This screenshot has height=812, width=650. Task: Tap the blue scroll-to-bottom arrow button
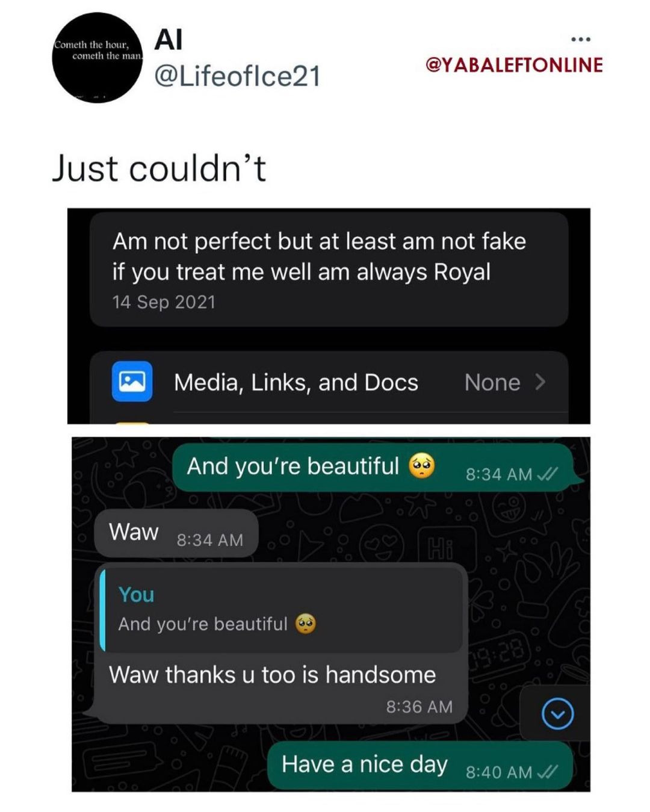click(x=557, y=714)
